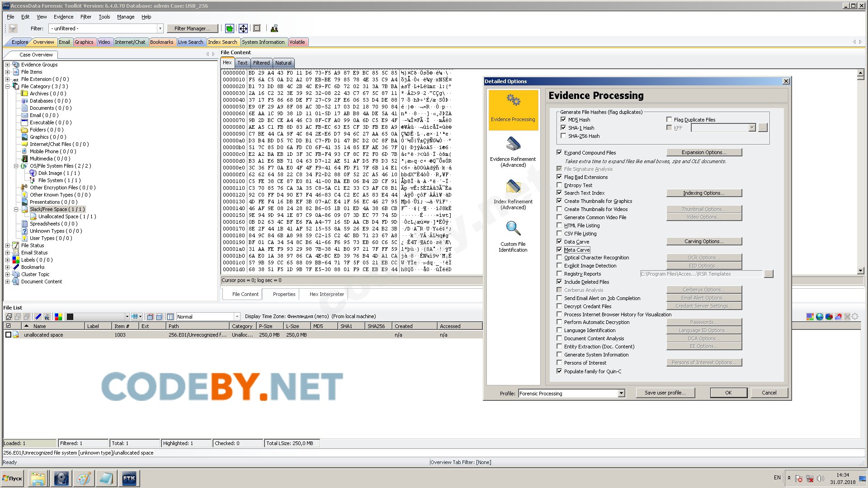The height and width of the screenshot is (488, 868).
Task: Click the green export arrow toolbar icon
Action: coord(230,28)
